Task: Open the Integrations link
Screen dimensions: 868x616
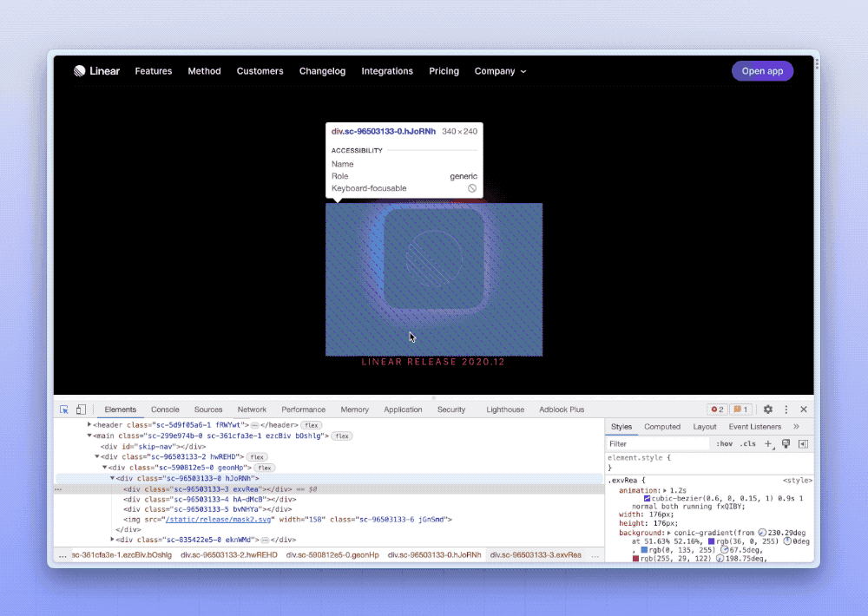Action: click(x=387, y=71)
